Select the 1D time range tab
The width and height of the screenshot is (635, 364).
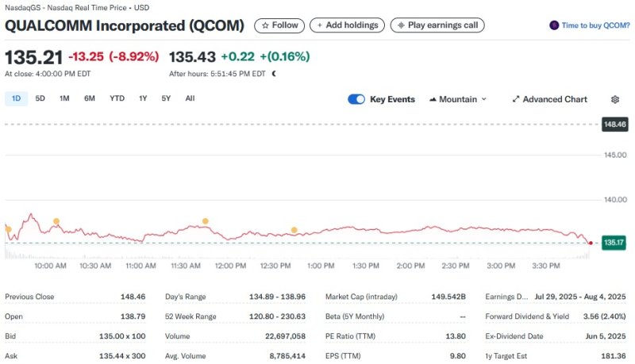point(16,98)
